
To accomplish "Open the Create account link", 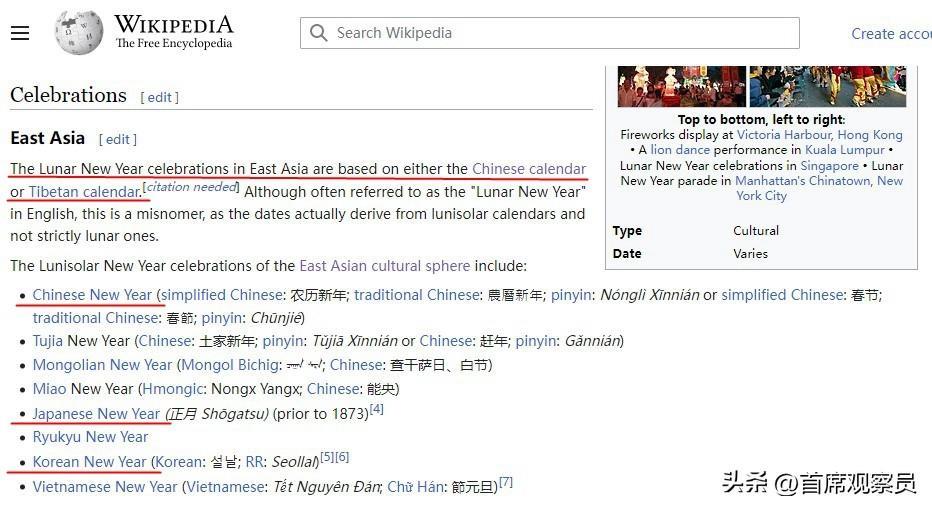I will [891, 34].
